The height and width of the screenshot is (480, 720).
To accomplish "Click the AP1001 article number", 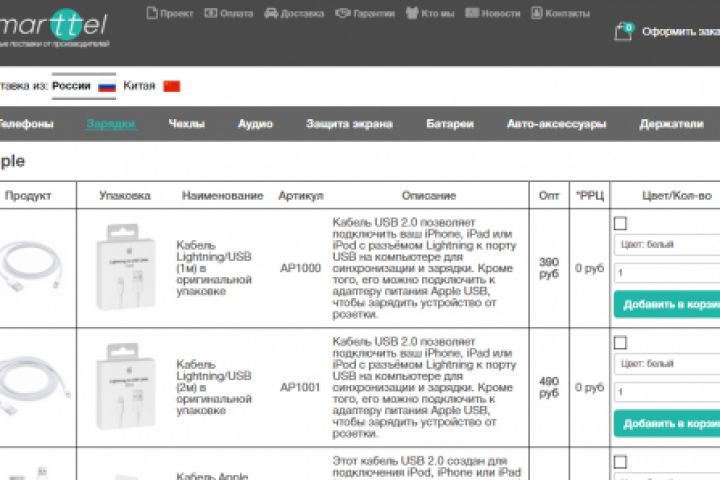I will [x=300, y=387].
